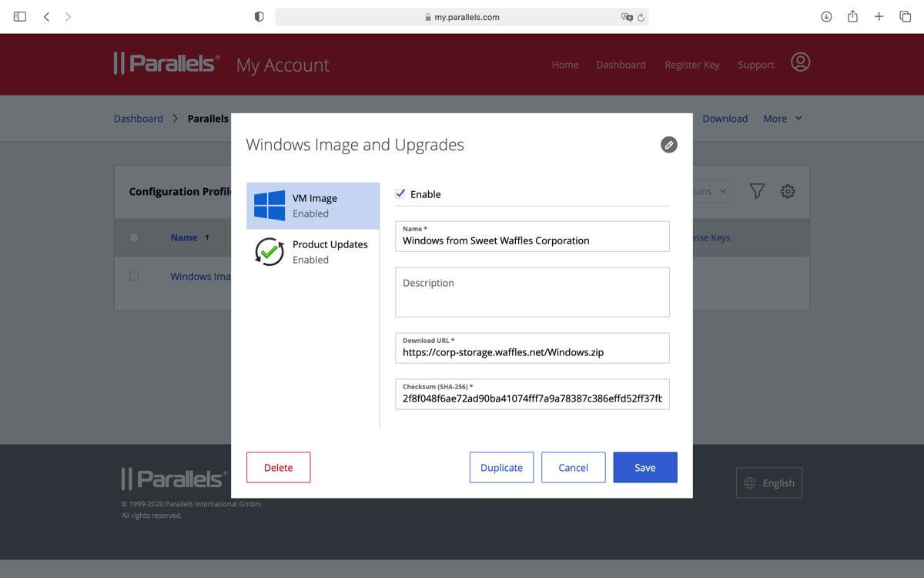Uncheck the Enable checkbox

(x=400, y=194)
